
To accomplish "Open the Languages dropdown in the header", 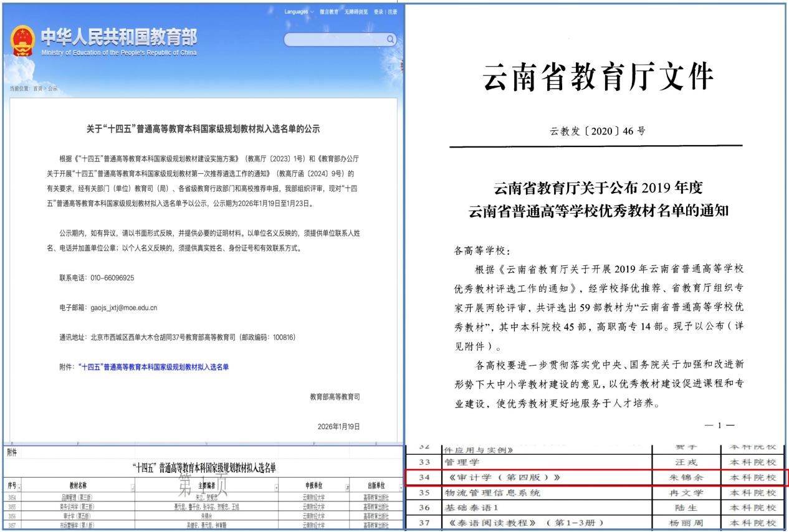I will click(299, 12).
